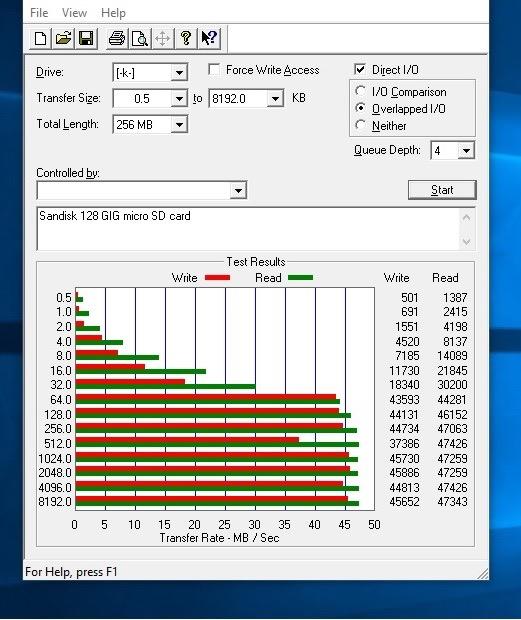Click the window resize grip corner
Screen dimensions: 521x620
click(x=483, y=574)
